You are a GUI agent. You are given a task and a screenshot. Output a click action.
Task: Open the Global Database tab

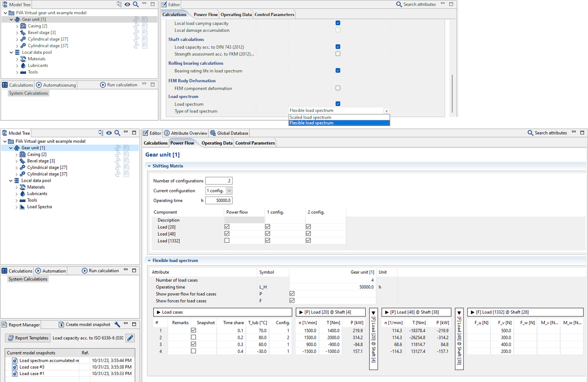[x=229, y=133]
